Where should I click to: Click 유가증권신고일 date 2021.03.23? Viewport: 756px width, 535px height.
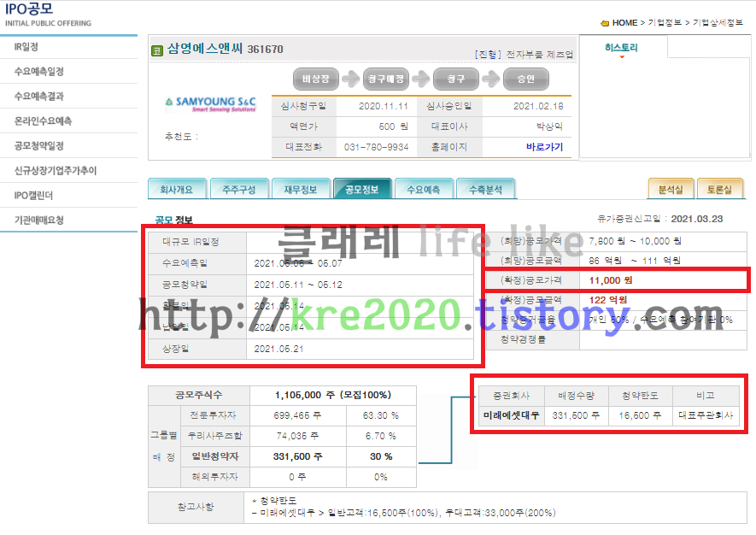(697, 219)
